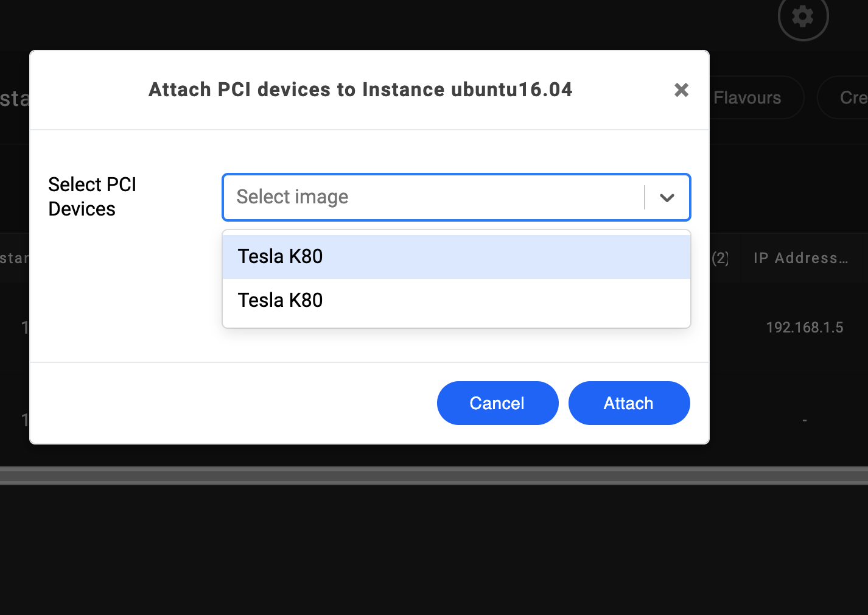Click the horizontal scrollbar below the table

(434, 476)
